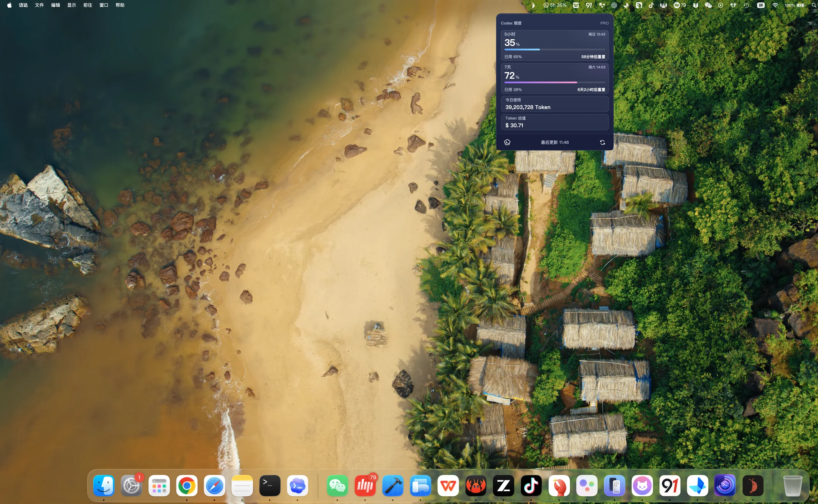Screen dimensions: 818x504
Task: Open the 文件 menu in menu bar
Action: (x=39, y=5)
